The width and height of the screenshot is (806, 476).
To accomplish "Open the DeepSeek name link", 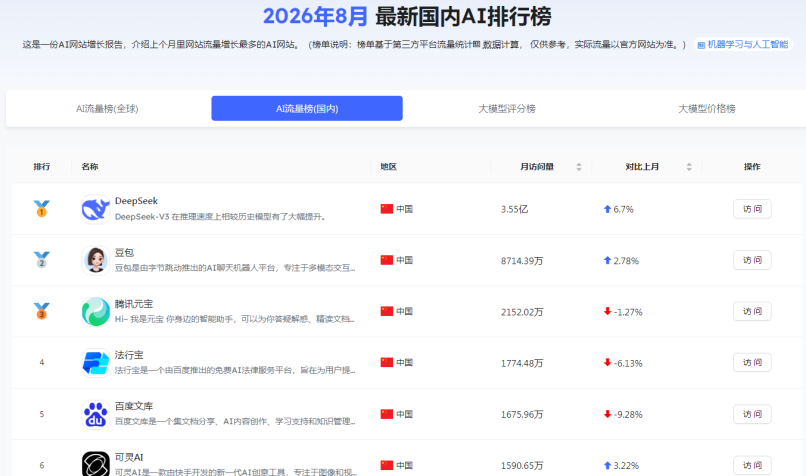I will click(136, 201).
